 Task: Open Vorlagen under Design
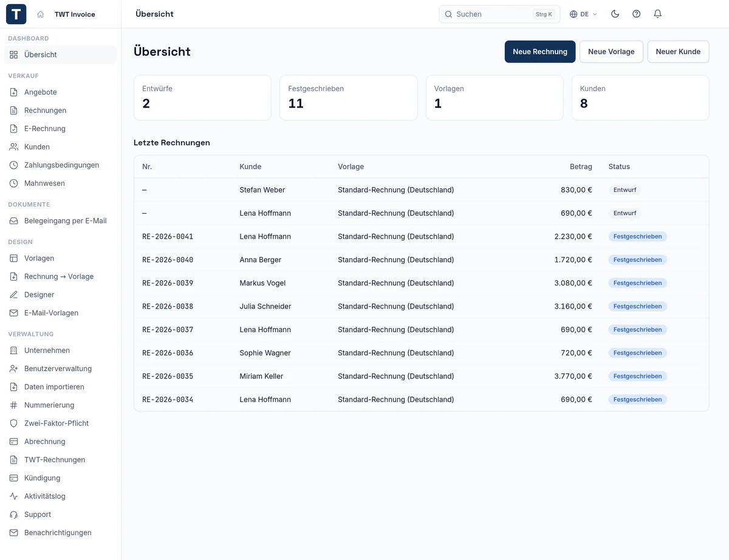point(60,258)
